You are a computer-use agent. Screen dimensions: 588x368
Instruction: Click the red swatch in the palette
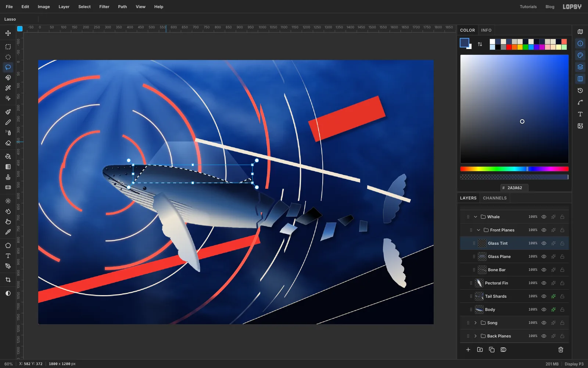pyautogui.click(x=509, y=47)
